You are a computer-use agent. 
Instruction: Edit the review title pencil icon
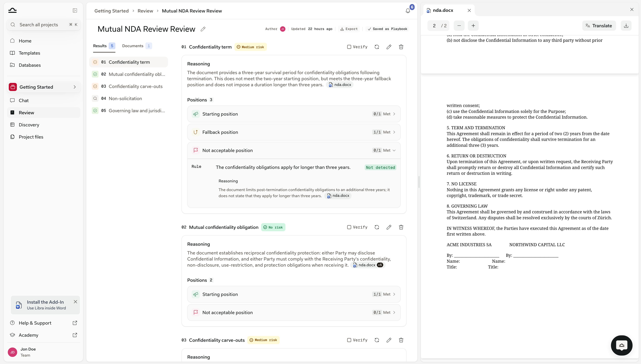point(203,29)
